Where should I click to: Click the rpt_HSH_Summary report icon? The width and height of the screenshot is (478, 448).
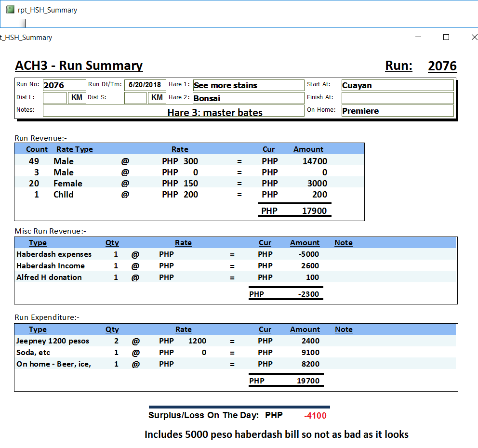click(10, 10)
